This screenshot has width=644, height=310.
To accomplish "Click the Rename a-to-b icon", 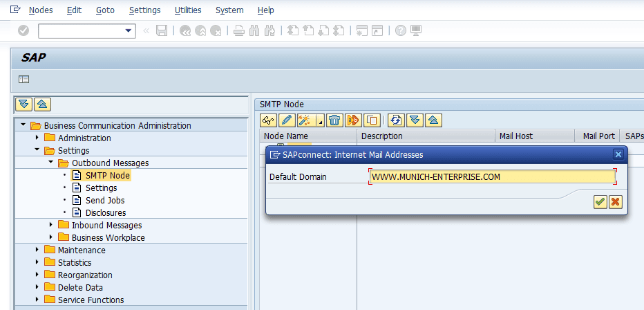I will [353, 120].
